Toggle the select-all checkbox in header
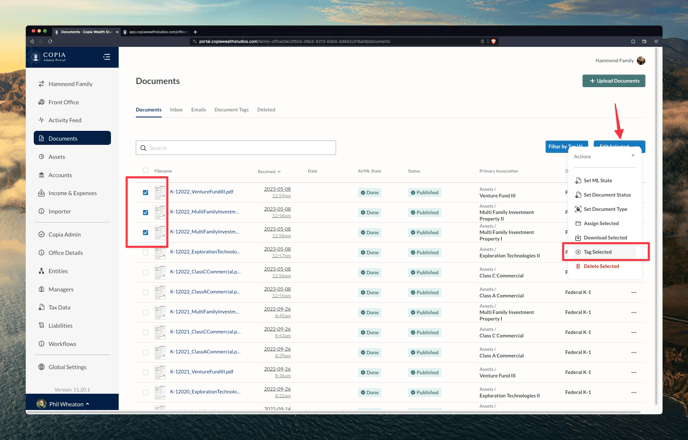The height and width of the screenshot is (440, 688). [x=146, y=171]
